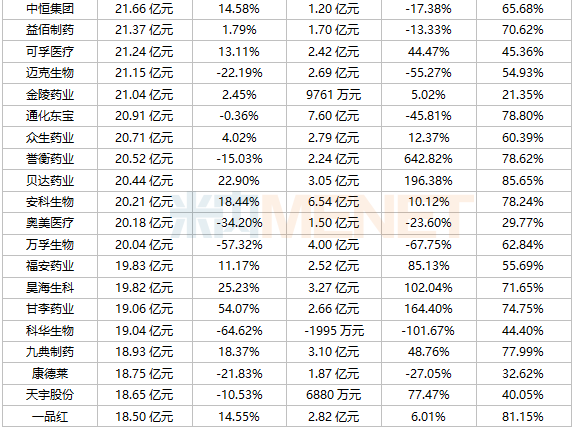574x427 pixels.
Task: Select 天宇股份 profit cell 6880 万元
Action: pyautogui.click(x=334, y=395)
